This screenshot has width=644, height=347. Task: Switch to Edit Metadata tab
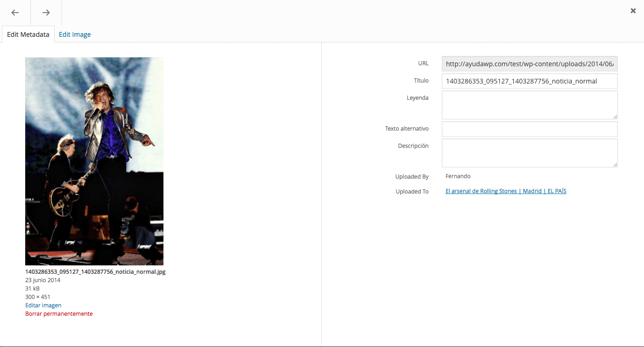pyautogui.click(x=28, y=35)
